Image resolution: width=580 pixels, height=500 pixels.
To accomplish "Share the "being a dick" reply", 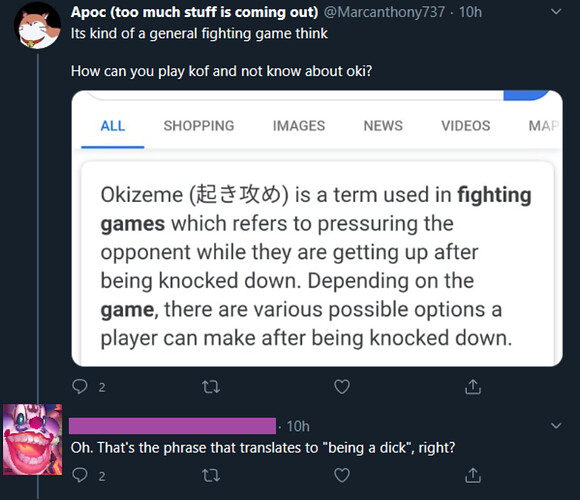I will tap(473, 475).
